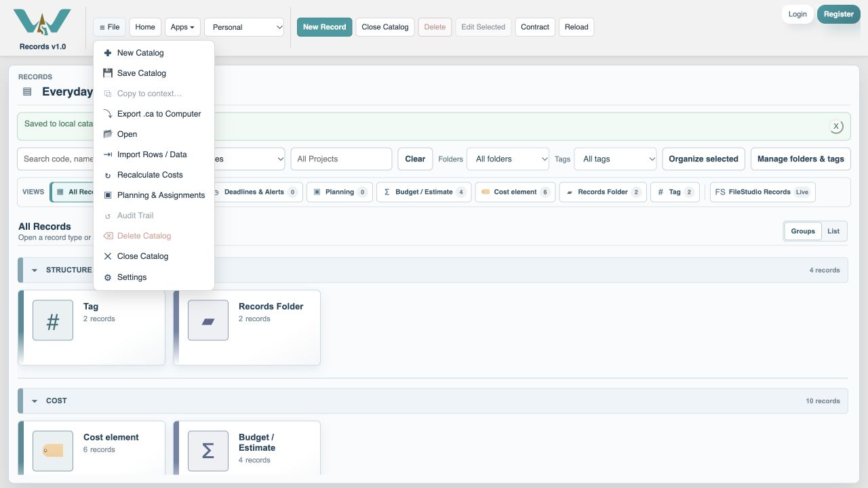Open the All tags dropdown
Screen dimensions: 868x488
click(615, 159)
